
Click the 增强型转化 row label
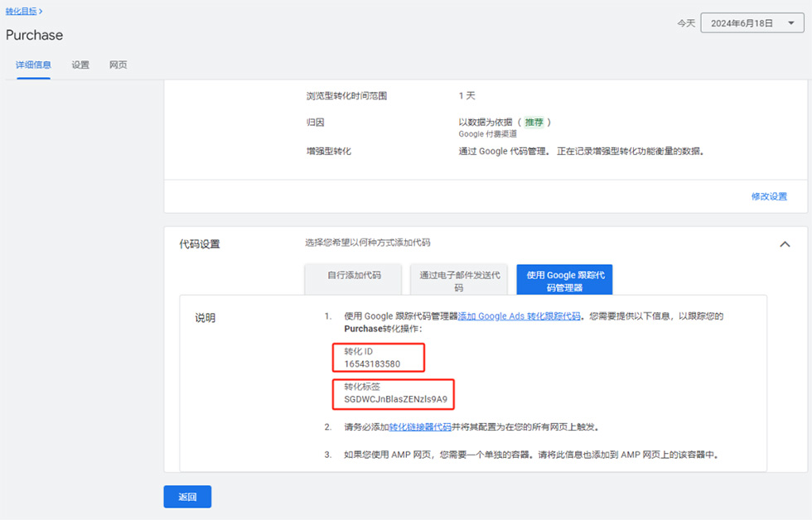(x=329, y=152)
